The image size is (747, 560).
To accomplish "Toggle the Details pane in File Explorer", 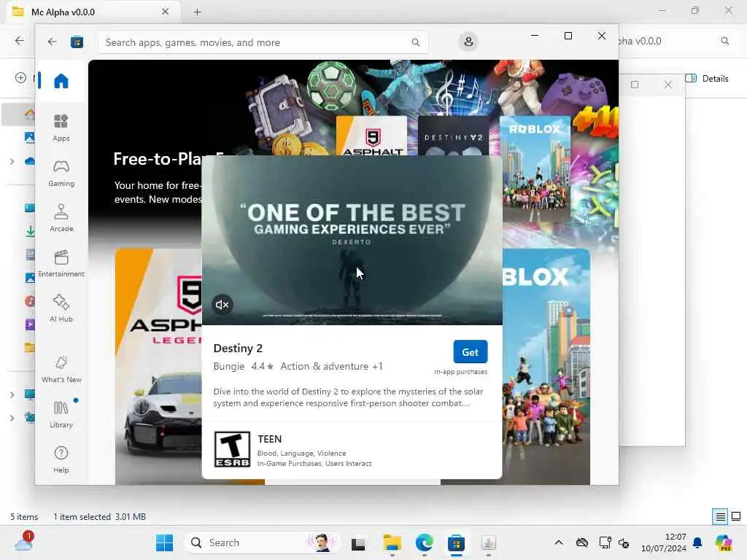I will coord(707,79).
